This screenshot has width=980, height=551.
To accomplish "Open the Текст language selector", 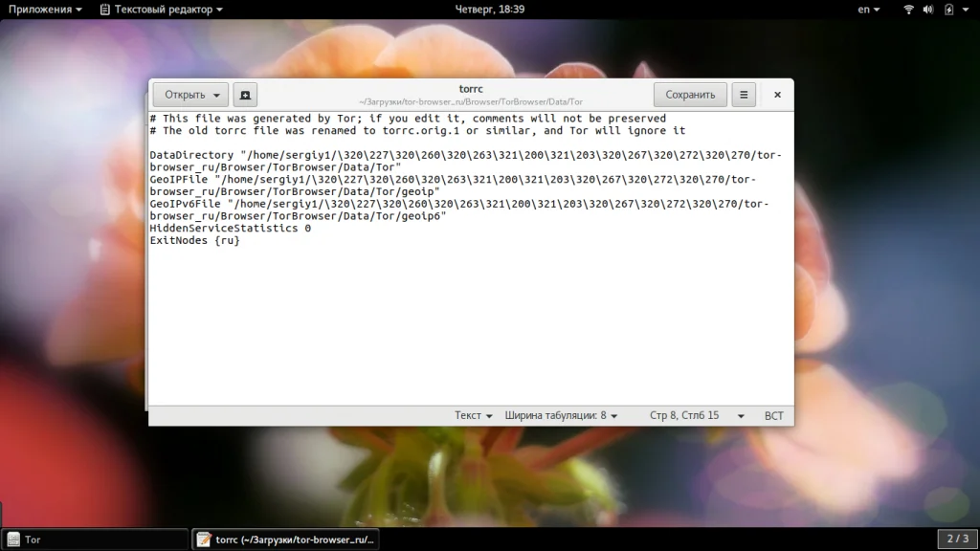I will [473, 415].
